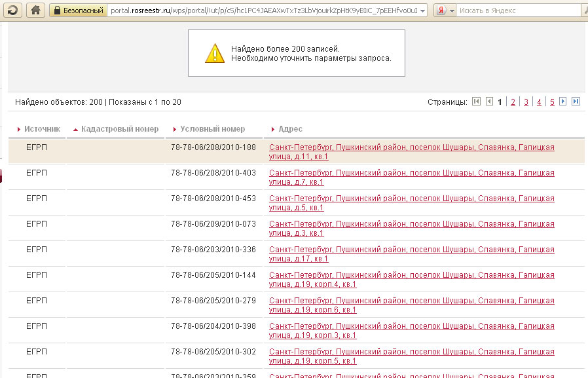Click the yellow warning triangle icon
The width and height of the screenshot is (588, 378).
pos(214,54)
